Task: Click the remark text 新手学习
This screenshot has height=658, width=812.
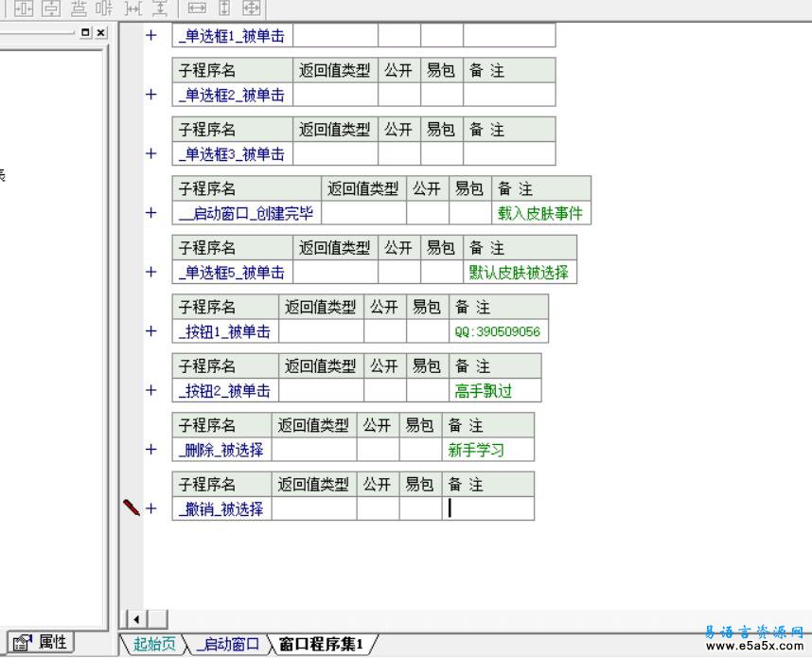Action: pos(476,449)
